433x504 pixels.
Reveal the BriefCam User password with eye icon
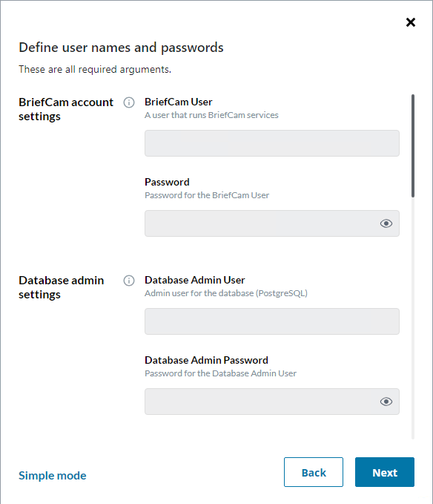click(386, 223)
